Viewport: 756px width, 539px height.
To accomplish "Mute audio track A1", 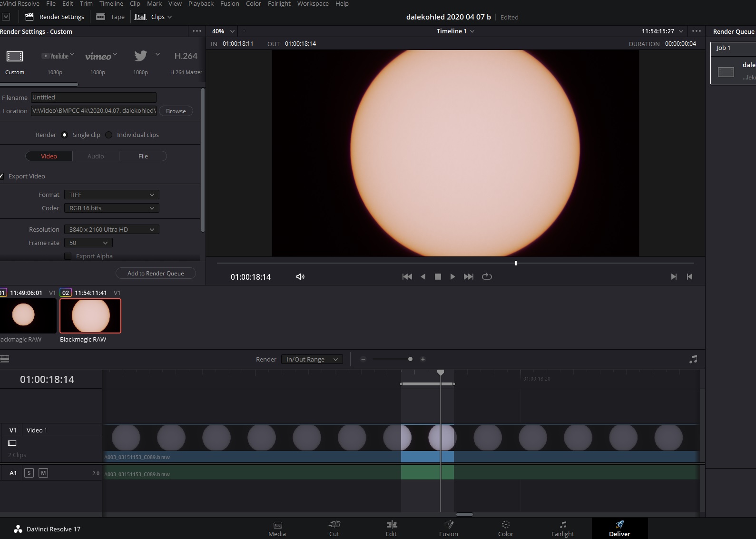I will 43,473.
